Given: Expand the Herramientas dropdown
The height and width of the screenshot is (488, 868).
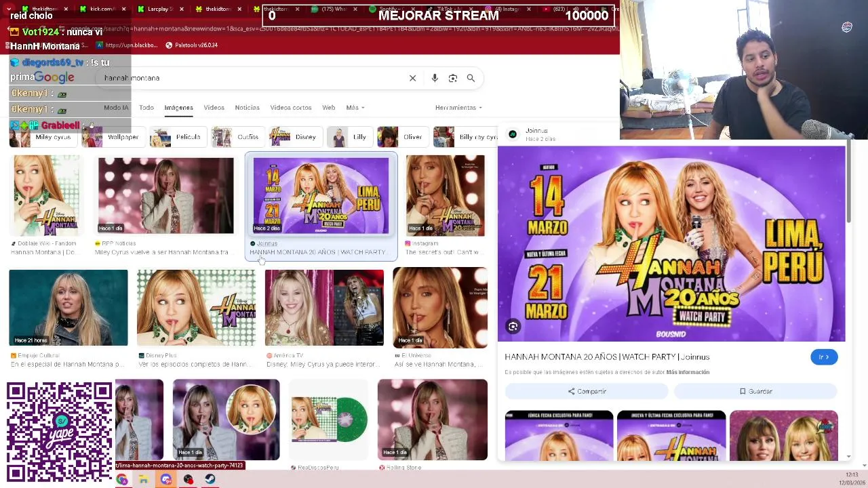Looking at the screenshot, I should (x=458, y=108).
